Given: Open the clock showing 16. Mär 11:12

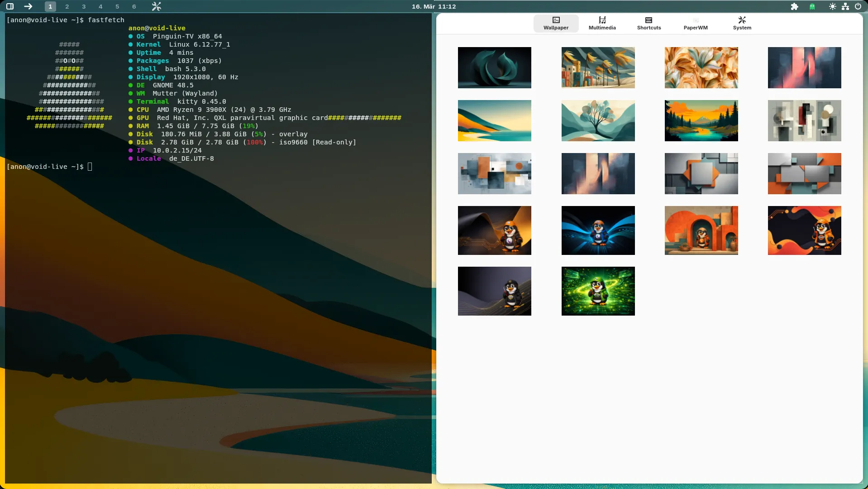Looking at the screenshot, I should 434,6.
